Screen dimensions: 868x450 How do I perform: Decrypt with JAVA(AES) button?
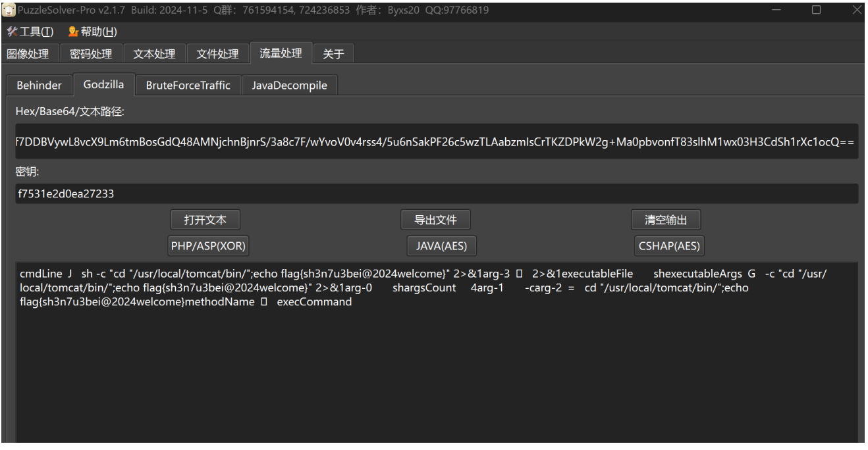[441, 246]
